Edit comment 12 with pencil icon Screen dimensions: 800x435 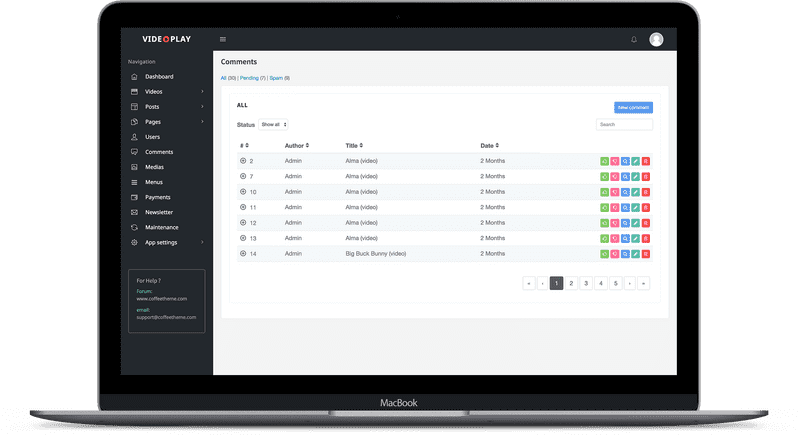(635, 223)
